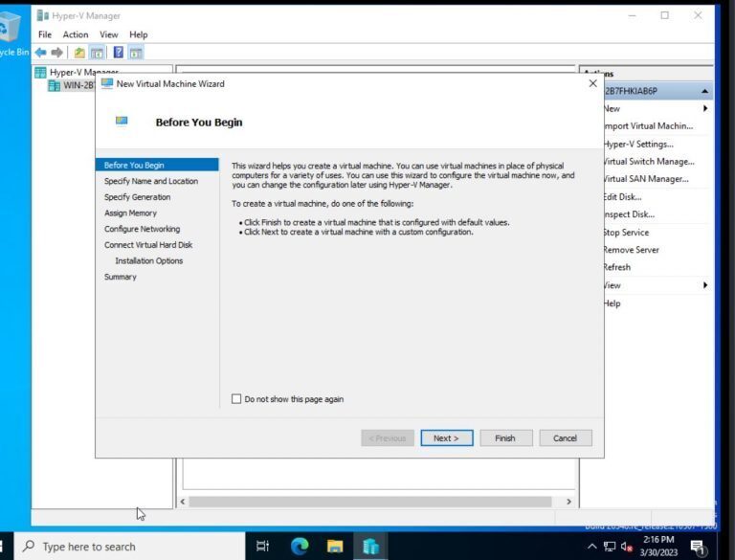Open File Explorer from the taskbar
Screen dimensions: 735x560
pyautogui.click(x=335, y=546)
